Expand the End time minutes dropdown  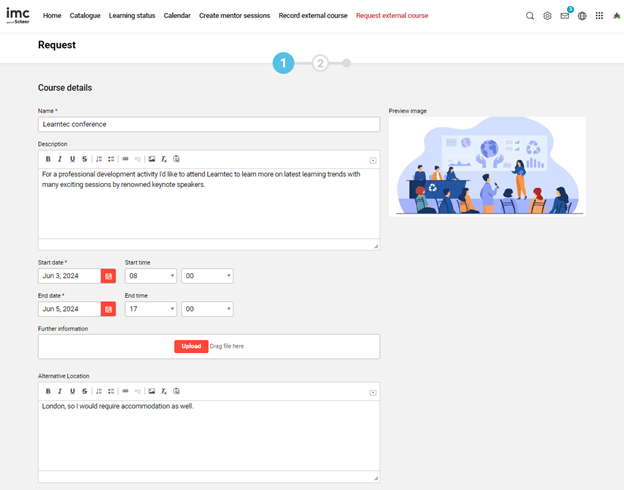207,310
